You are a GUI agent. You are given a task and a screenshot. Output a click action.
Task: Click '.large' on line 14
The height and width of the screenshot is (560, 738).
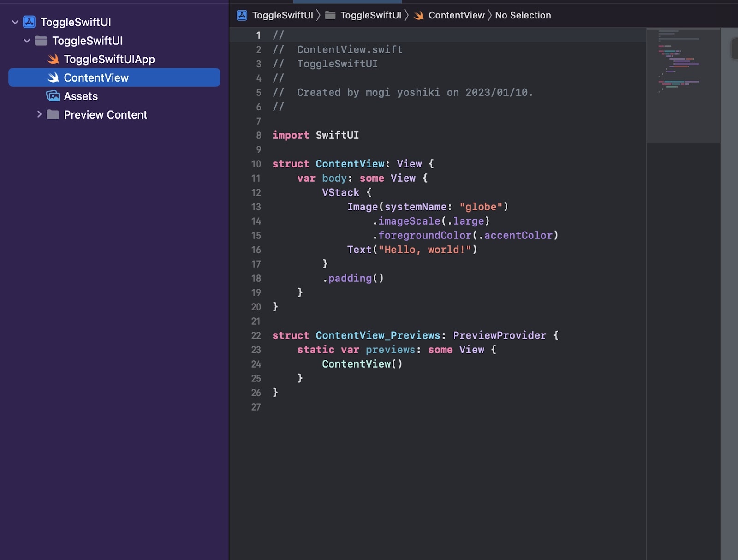tap(465, 221)
